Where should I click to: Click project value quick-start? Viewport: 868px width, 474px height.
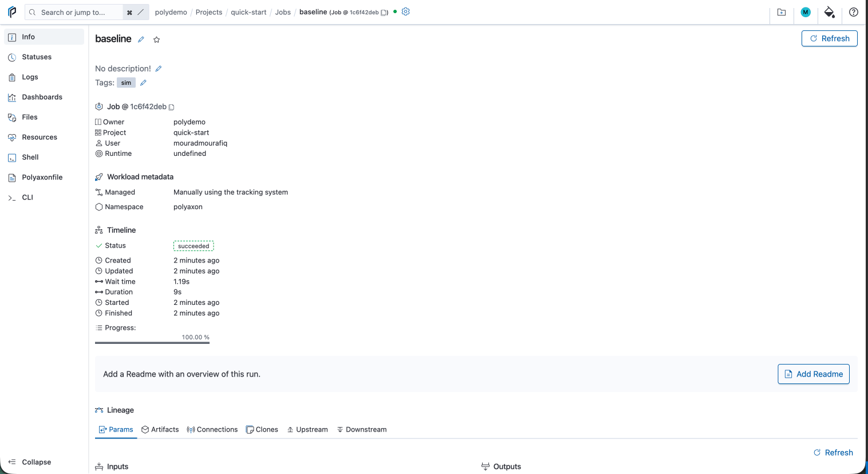point(191,132)
